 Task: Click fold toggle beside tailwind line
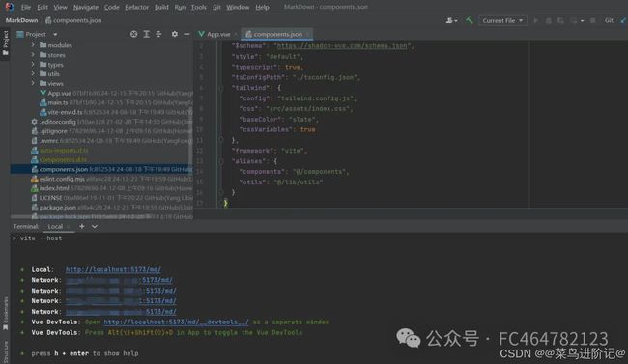tap(220, 88)
